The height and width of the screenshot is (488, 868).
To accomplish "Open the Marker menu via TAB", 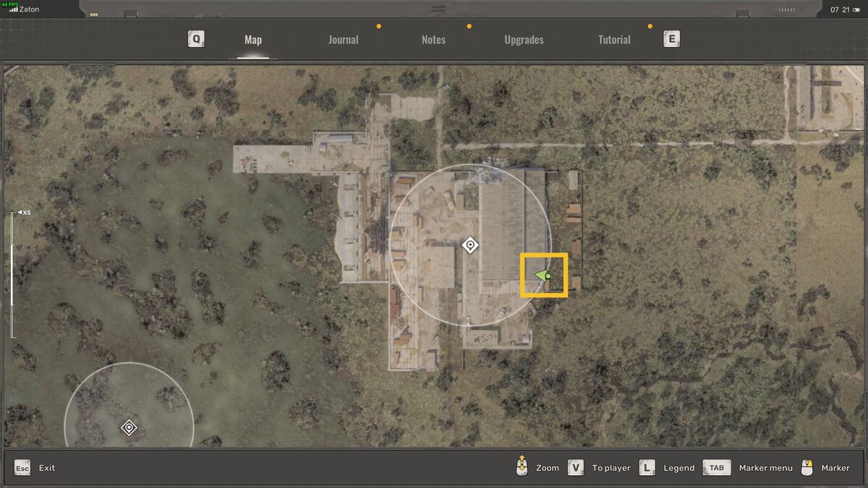I will pyautogui.click(x=765, y=468).
